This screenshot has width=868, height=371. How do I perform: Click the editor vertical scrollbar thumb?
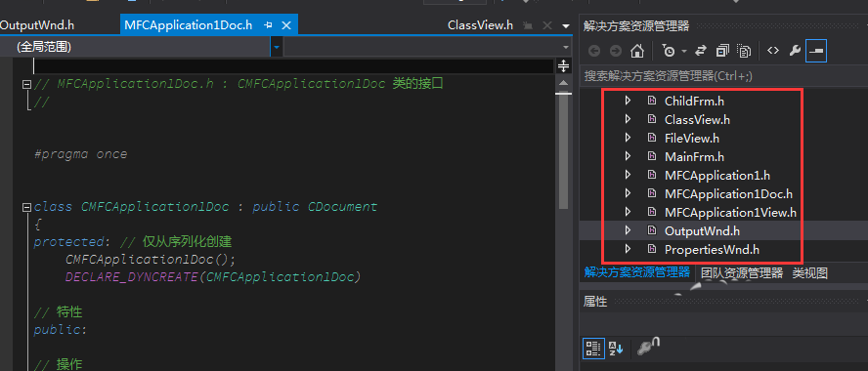(564, 150)
